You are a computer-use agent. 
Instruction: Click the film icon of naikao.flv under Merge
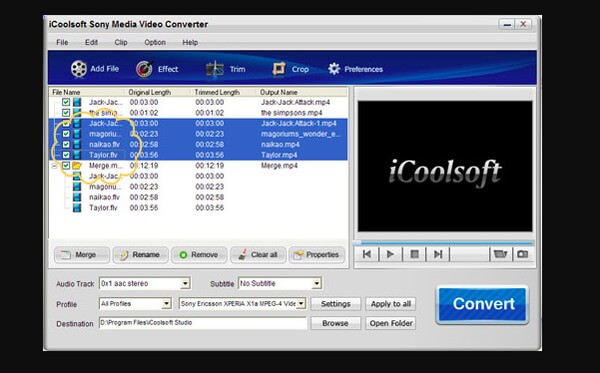pyautogui.click(x=77, y=197)
